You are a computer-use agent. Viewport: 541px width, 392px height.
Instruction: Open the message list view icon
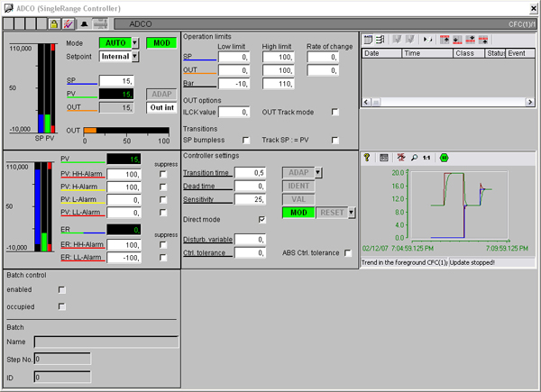pyautogui.click(x=368, y=40)
